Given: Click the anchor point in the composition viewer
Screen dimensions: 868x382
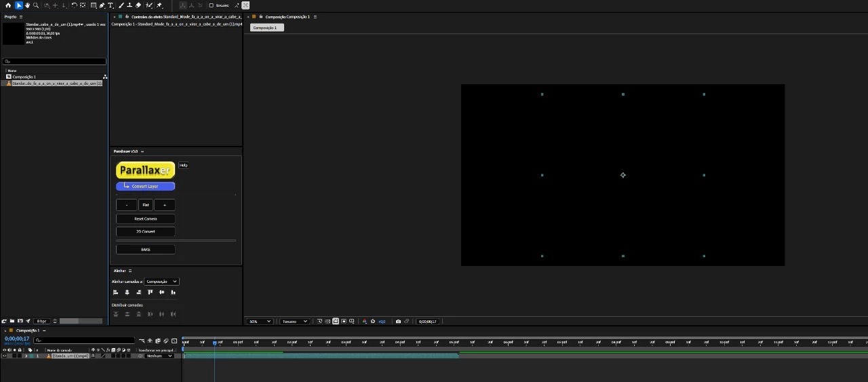Looking at the screenshot, I should [623, 175].
